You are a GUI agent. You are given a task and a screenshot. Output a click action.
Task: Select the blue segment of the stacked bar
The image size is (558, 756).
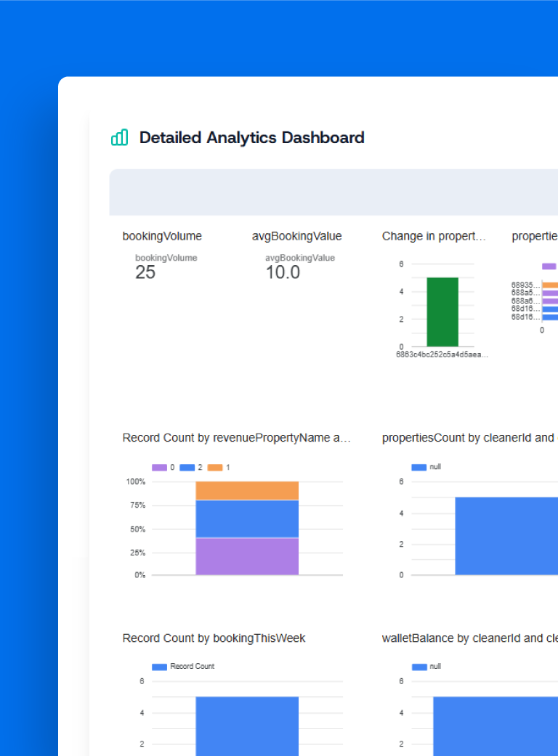pyautogui.click(x=247, y=519)
